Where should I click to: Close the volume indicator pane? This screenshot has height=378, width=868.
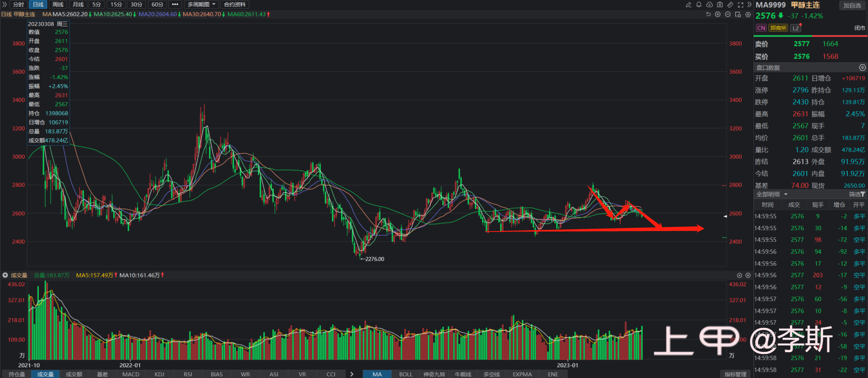(740, 275)
